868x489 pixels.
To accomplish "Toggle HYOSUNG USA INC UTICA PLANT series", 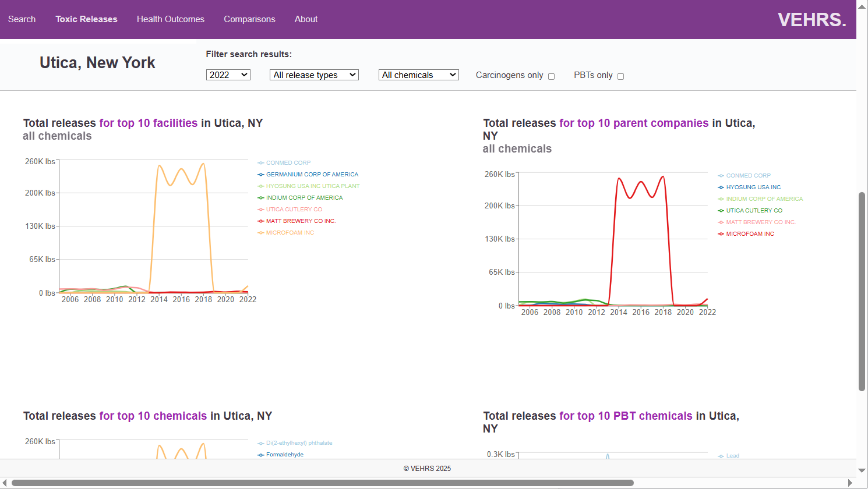I will point(309,186).
